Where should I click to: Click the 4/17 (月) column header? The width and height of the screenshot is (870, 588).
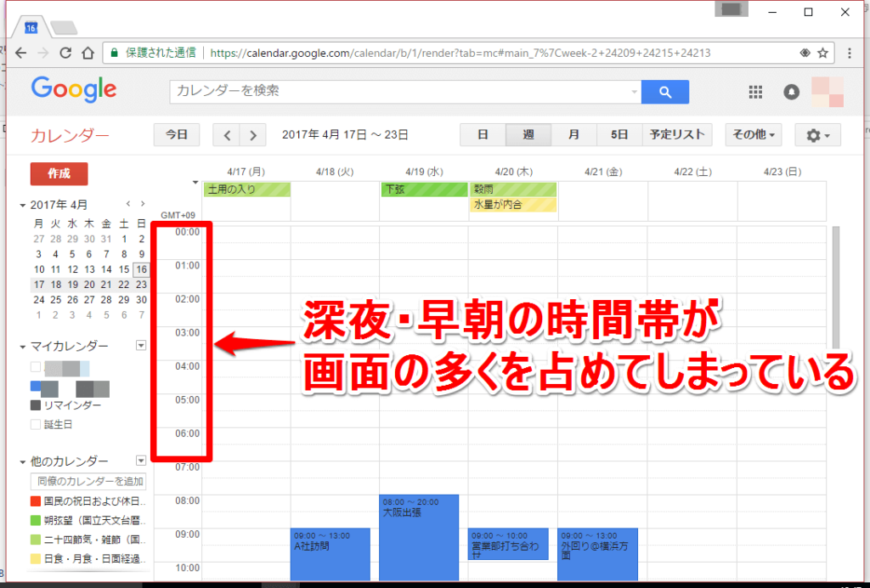246,172
